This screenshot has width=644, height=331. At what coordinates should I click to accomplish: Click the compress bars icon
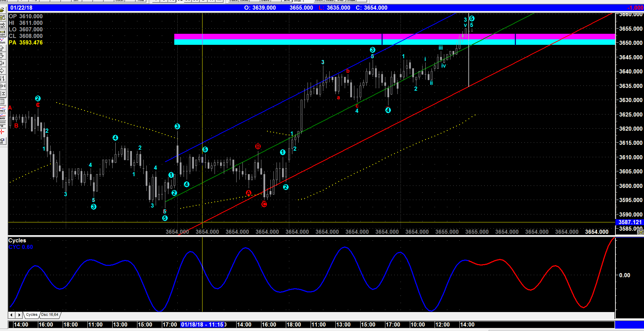click(x=3, y=86)
